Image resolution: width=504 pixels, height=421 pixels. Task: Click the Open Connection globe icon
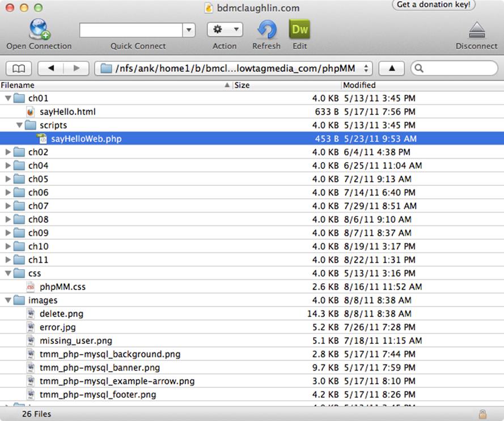click(40, 29)
